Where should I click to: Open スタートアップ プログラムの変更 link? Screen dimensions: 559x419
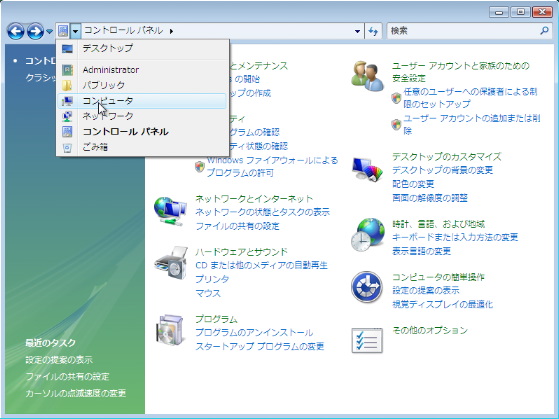pyautogui.click(x=260, y=346)
